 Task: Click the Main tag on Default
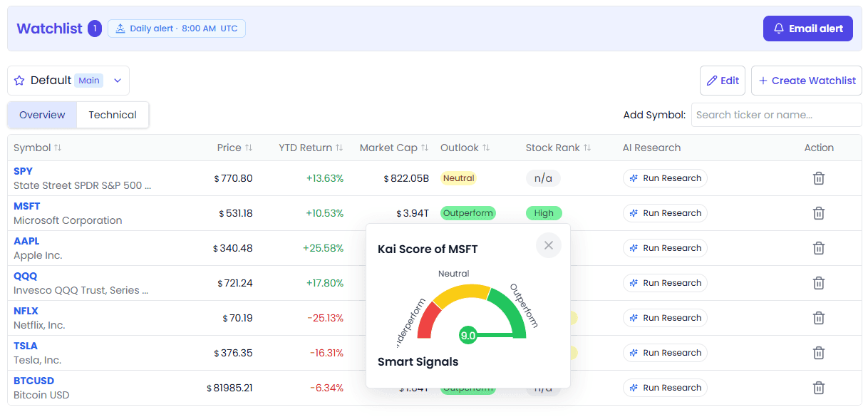coord(89,81)
